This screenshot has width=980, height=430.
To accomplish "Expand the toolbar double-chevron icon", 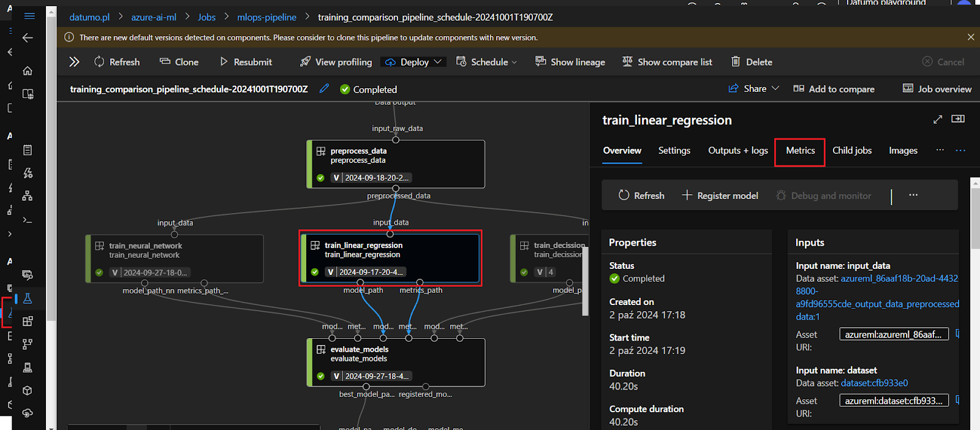I will [74, 62].
